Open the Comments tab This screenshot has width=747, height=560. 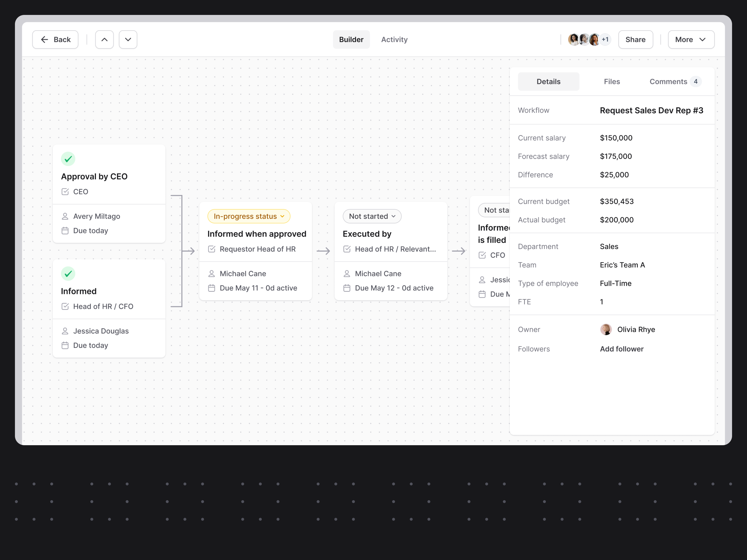click(675, 81)
